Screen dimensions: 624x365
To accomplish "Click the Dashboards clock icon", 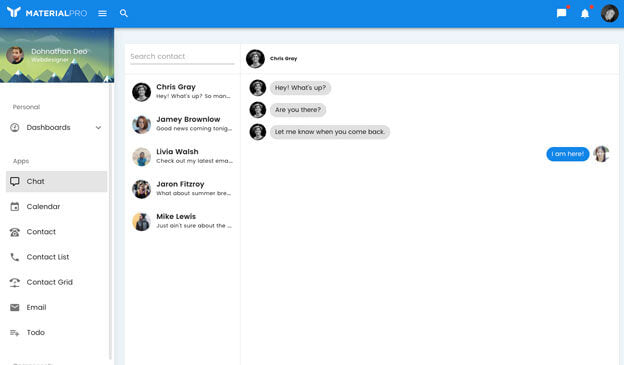I will (15, 127).
